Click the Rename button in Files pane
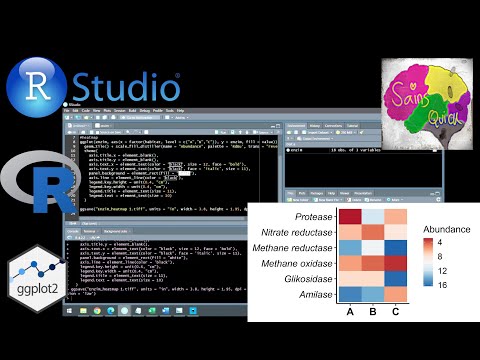This screenshot has width=480, height=360. tap(373, 200)
